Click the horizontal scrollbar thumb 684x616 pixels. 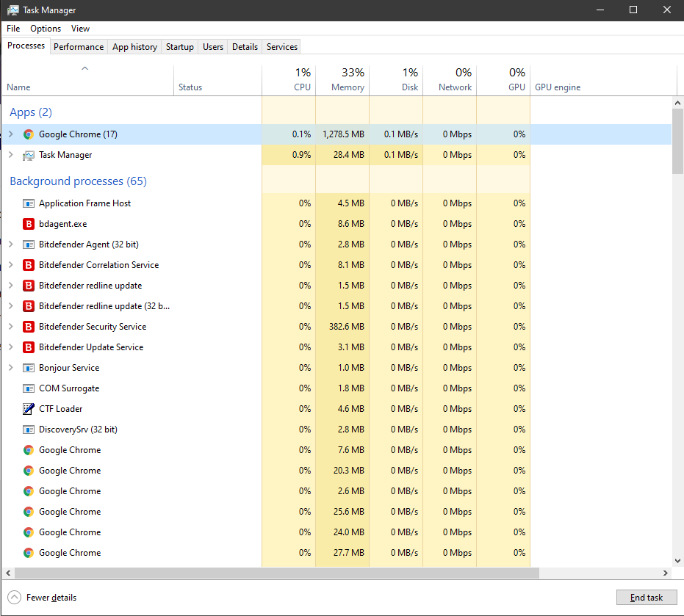click(x=277, y=573)
